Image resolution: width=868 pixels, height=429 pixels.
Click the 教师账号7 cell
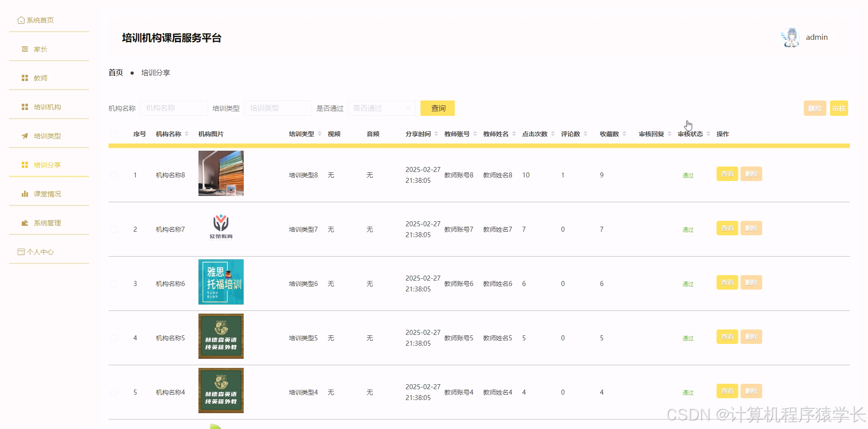459,229
